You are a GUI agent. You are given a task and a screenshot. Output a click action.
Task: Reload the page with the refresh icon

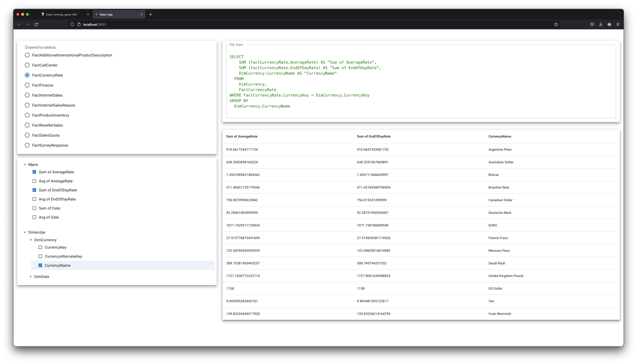tap(36, 25)
